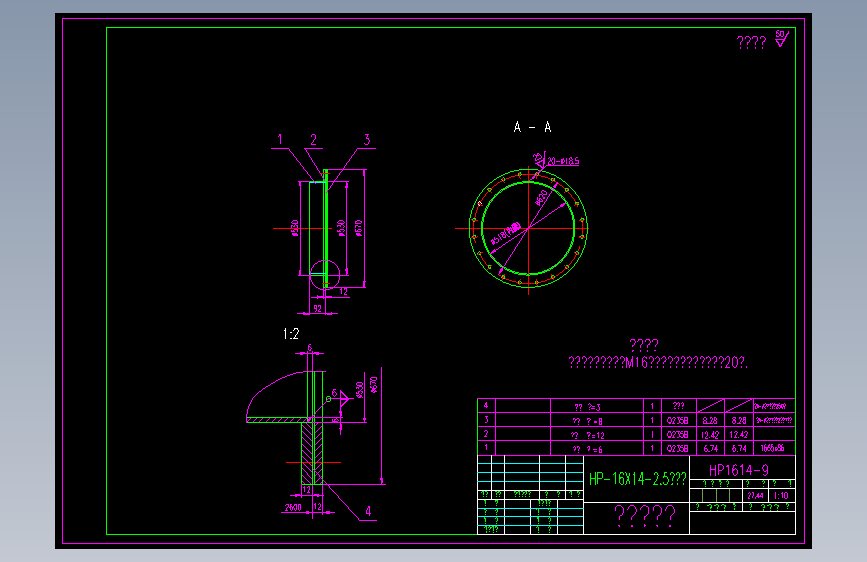This screenshot has height=562, width=867.
Task: Select the "26.00" dimension under the detail view
Action: coord(293,507)
